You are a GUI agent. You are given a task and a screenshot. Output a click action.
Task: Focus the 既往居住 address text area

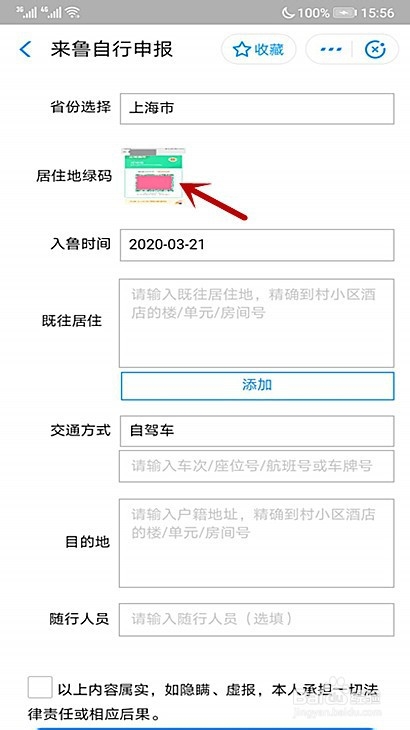pos(257,323)
